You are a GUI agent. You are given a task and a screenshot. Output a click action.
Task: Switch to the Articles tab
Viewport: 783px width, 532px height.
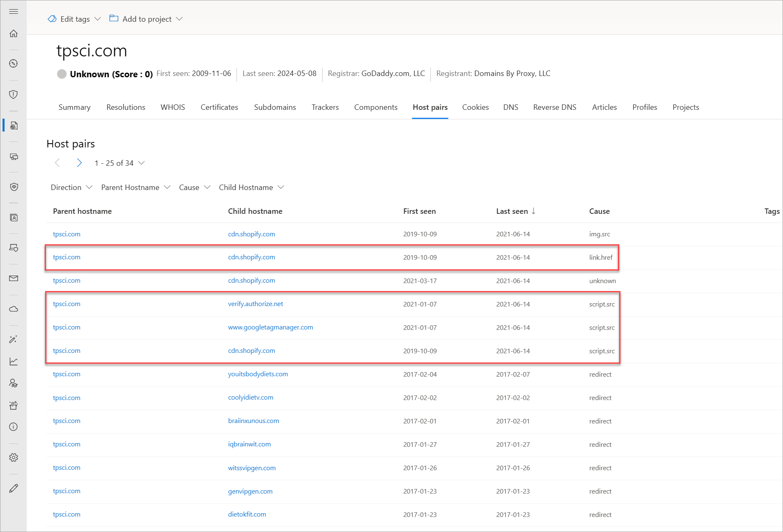click(604, 107)
